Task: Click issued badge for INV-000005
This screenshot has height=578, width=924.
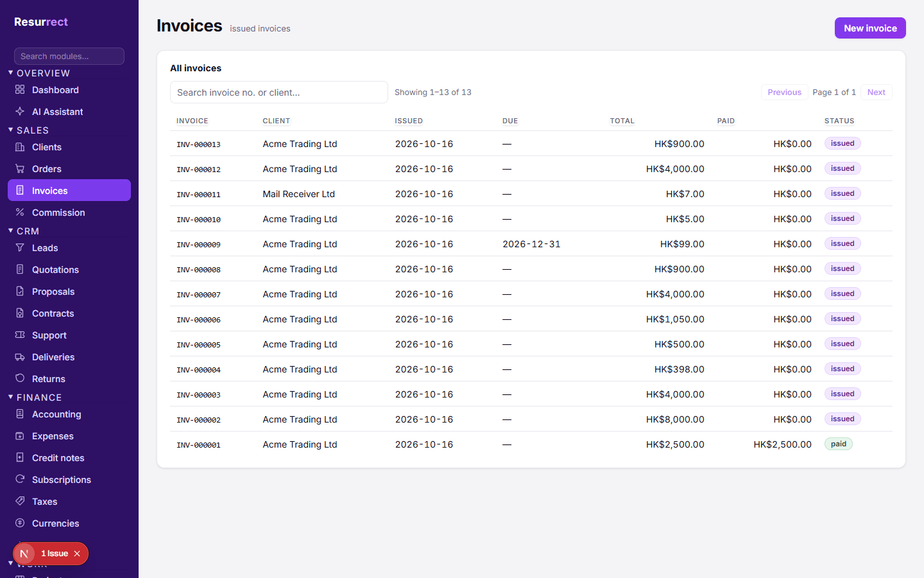Action: point(843,344)
